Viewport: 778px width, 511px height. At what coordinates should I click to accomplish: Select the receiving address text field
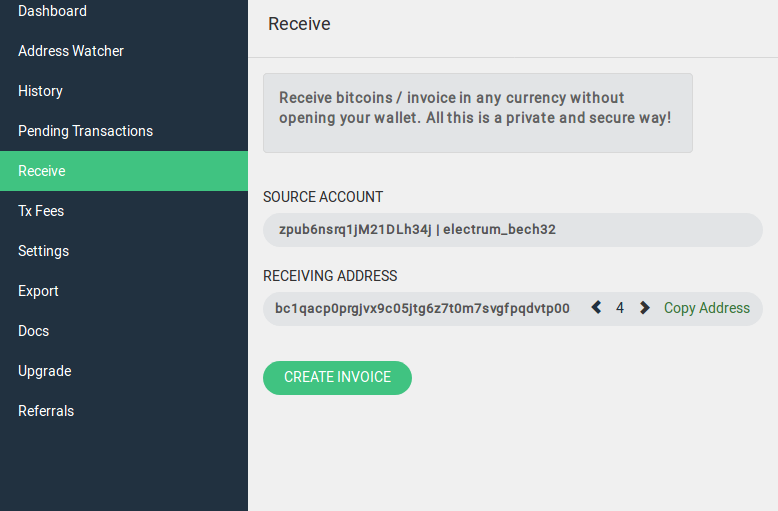pyautogui.click(x=422, y=309)
